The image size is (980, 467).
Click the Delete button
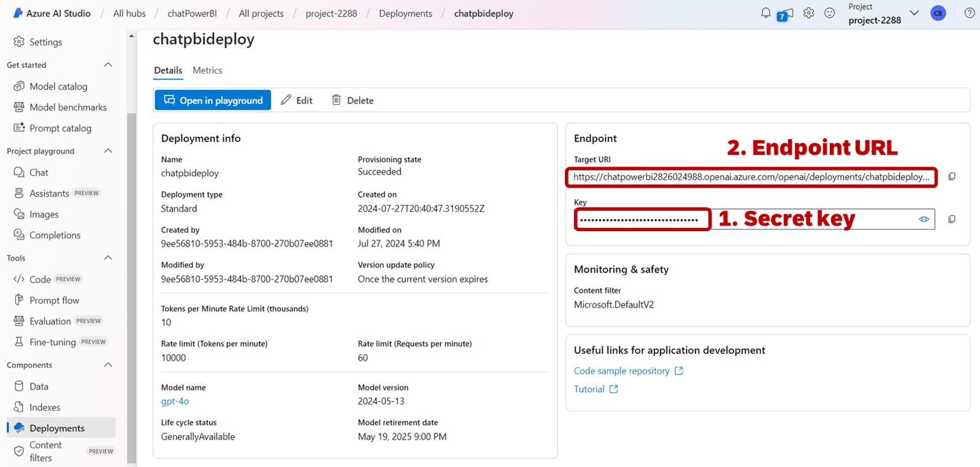[353, 100]
